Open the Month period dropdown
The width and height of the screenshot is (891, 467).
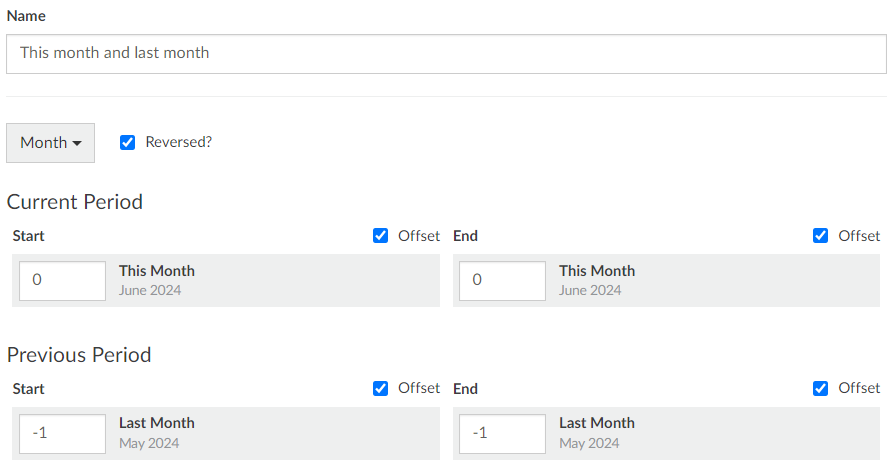(51, 143)
